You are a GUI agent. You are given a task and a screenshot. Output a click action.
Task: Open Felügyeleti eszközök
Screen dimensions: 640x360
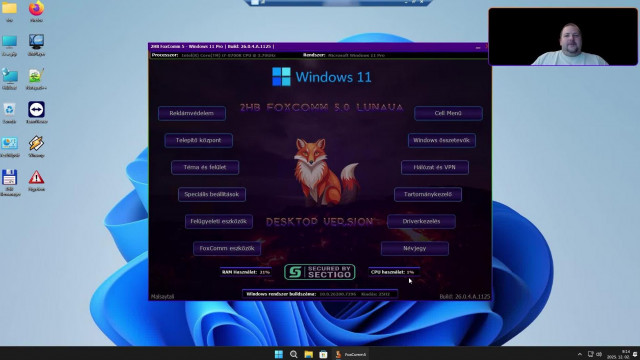[x=218, y=221]
